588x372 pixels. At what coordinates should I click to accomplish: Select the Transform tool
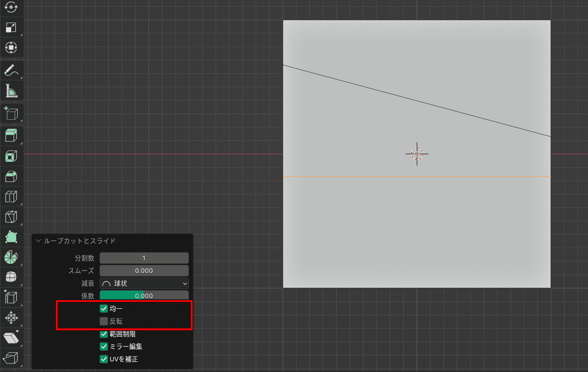click(x=11, y=48)
